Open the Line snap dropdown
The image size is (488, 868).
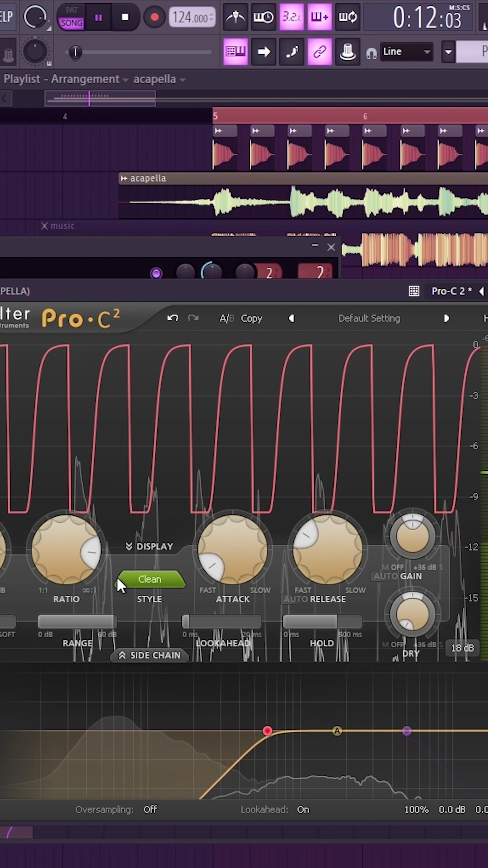[407, 52]
